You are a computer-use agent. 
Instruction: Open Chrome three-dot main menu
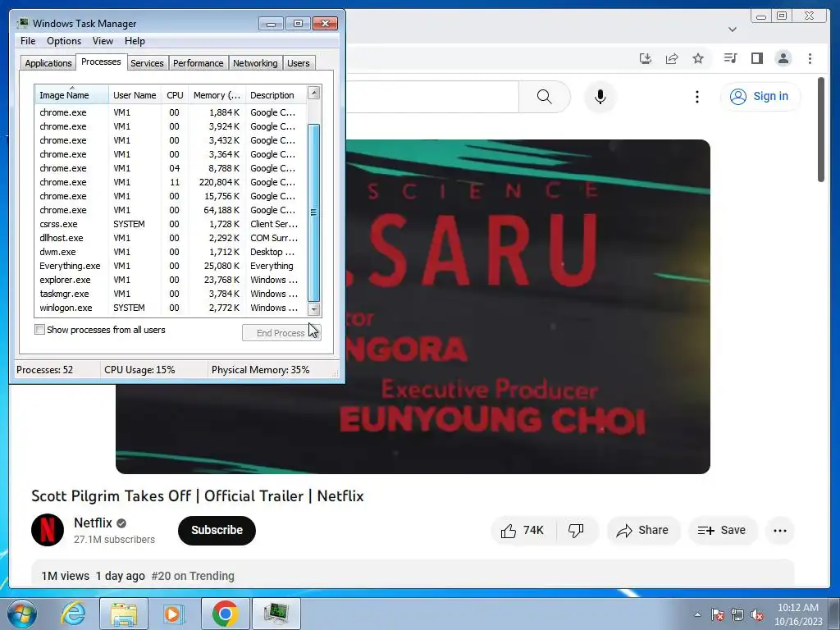tap(810, 58)
